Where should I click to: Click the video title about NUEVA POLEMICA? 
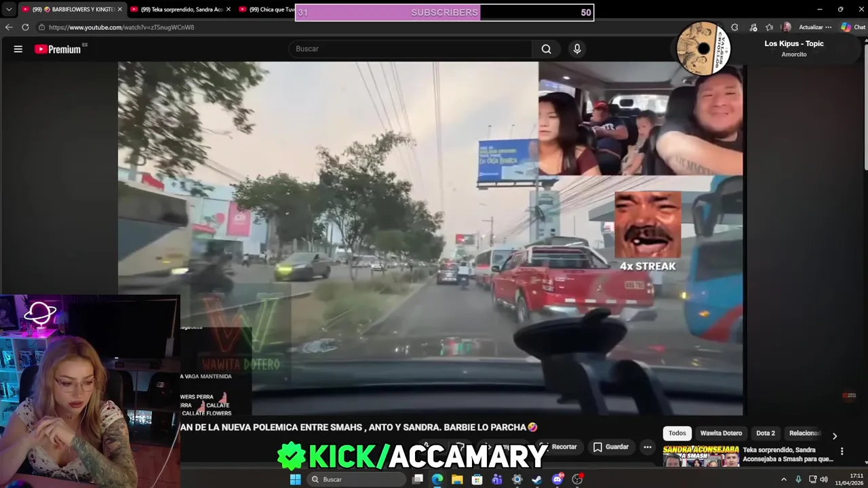[x=359, y=427]
